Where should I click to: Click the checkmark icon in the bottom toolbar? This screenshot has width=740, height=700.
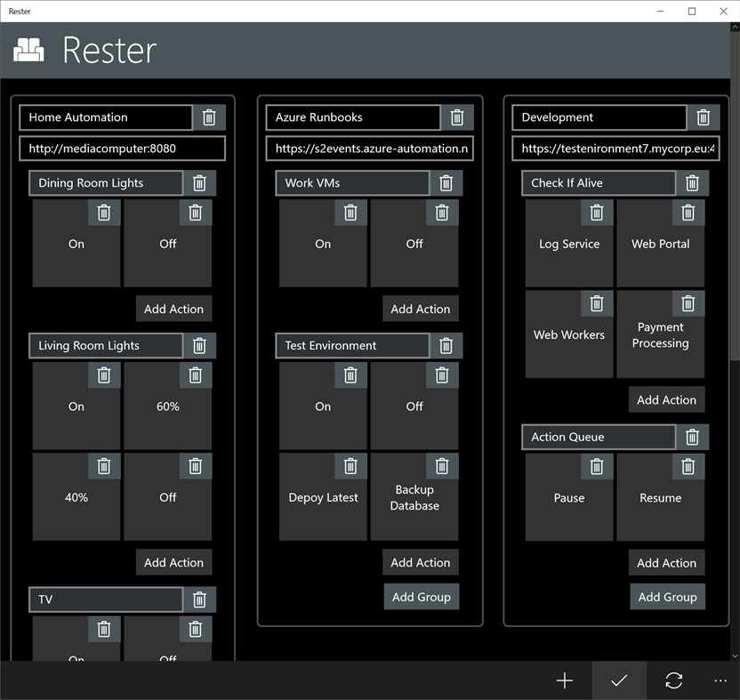(x=619, y=680)
